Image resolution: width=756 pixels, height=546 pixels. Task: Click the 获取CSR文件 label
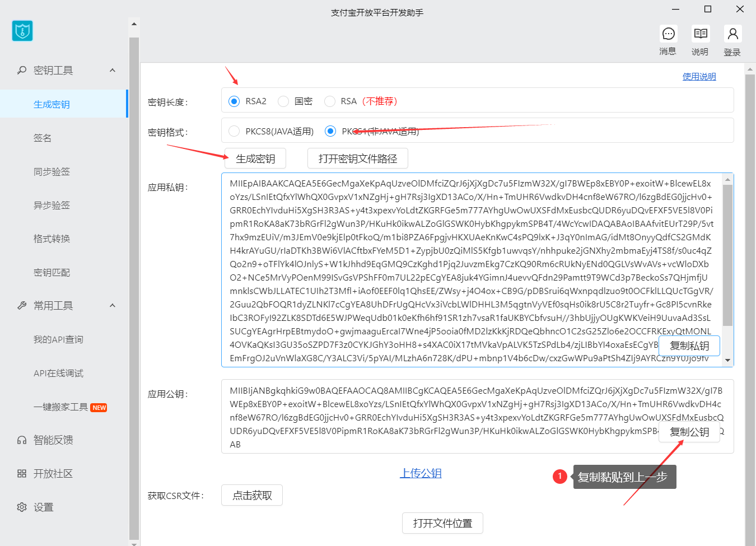(x=176, y=496)
